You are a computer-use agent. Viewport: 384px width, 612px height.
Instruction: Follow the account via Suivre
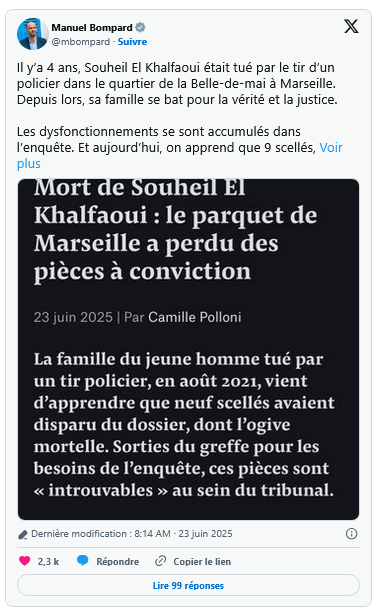coord(132,42)
